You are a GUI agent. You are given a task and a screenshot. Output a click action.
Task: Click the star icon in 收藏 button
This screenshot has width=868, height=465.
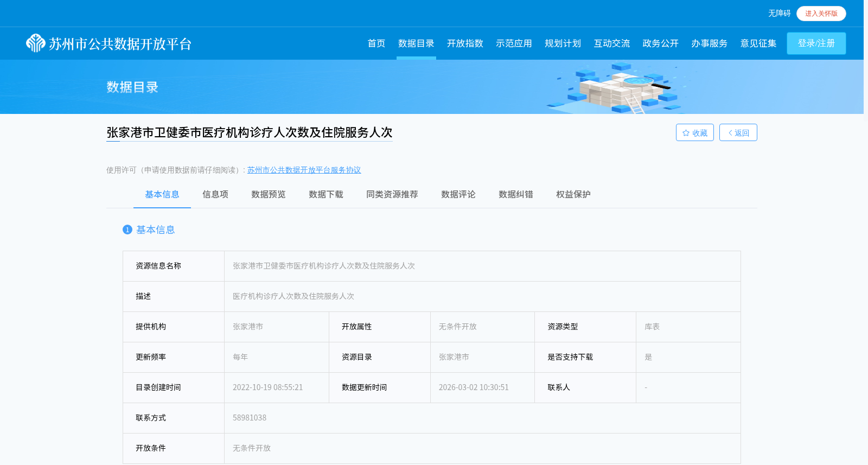686,133
